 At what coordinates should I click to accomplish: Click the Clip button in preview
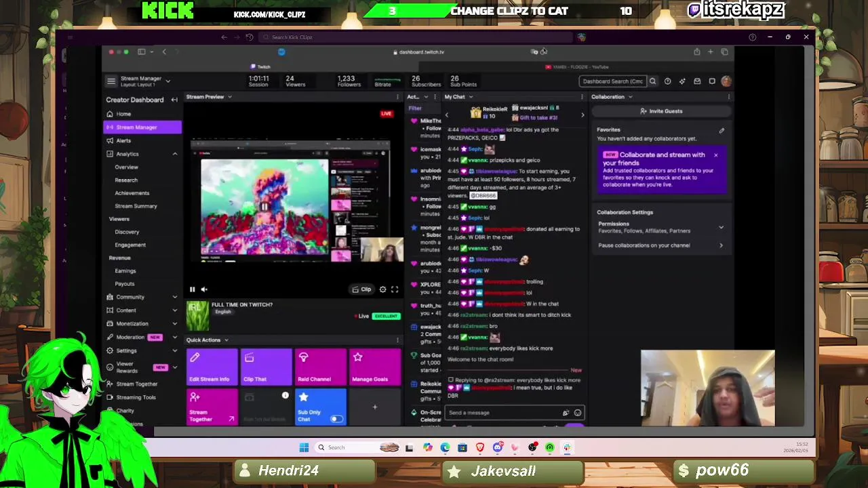tap(361, 289)
